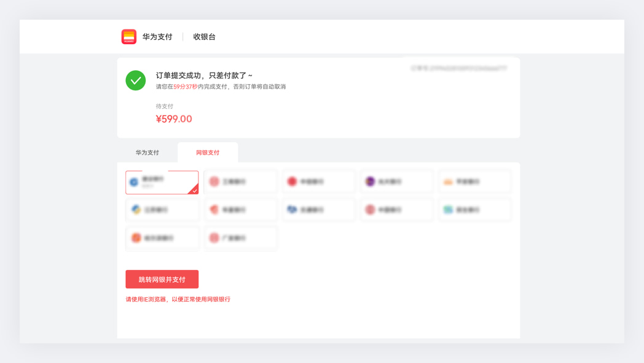Viewport: 644px width, 363px height.
Task: Choose the bank with the orange icon in the bottom row
Action: 162,238
